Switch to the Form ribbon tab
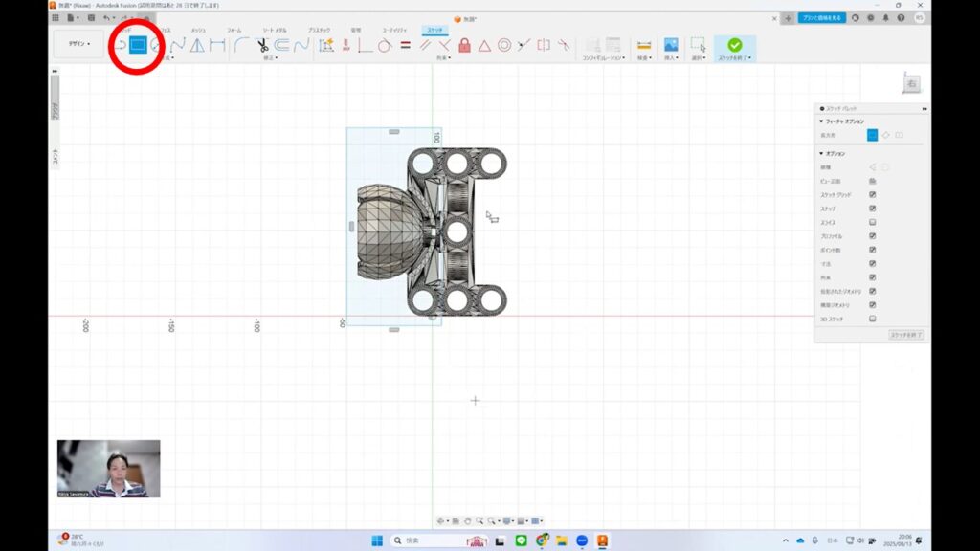The image size is (980, 551). pyautogui.click(x=234, y=30)
